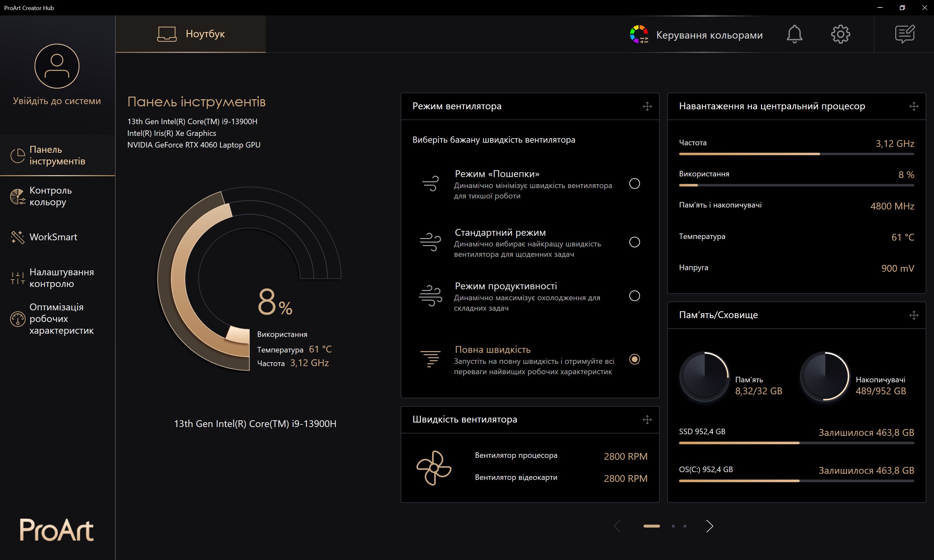Go to previous dashboard page arrow

tap(617, 526)
